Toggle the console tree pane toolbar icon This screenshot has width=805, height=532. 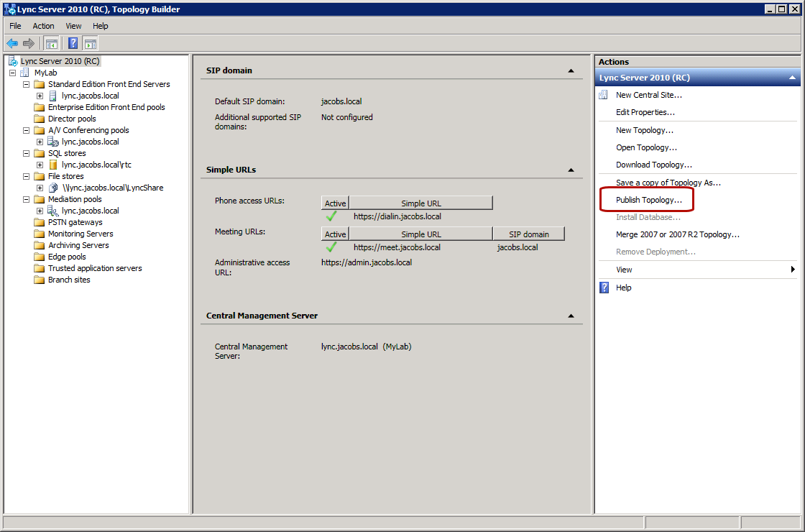tap(51, 44)
